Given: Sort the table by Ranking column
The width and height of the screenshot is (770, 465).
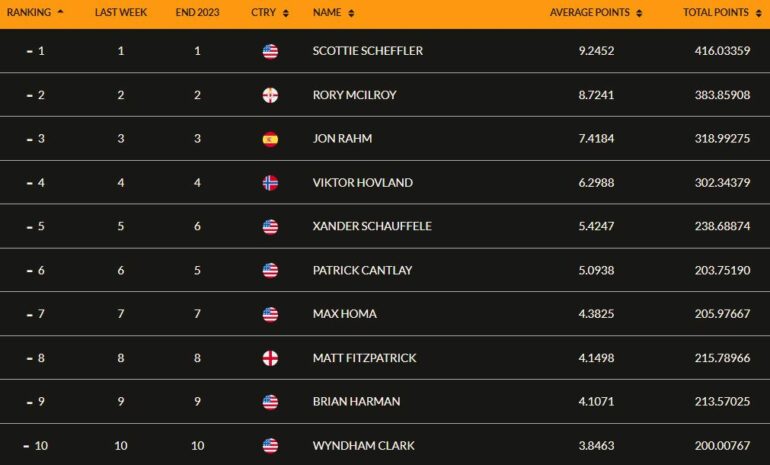Looking at the screenshot, I should [35, 12].
